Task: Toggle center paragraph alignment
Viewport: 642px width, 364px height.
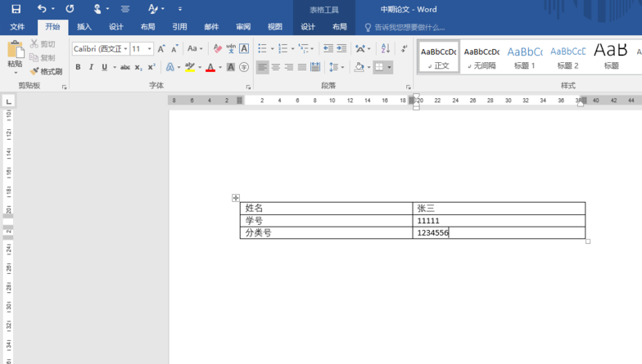Action: (276, 67)
